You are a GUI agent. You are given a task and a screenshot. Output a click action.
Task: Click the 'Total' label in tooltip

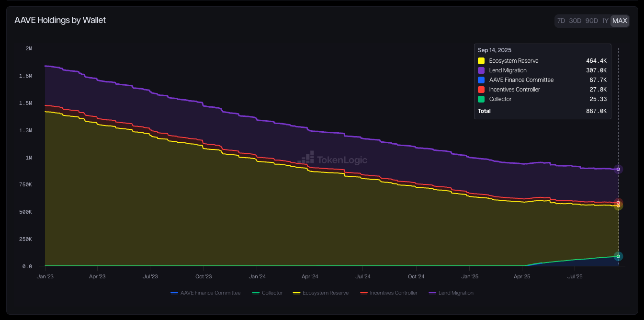(x=484, y=111)
